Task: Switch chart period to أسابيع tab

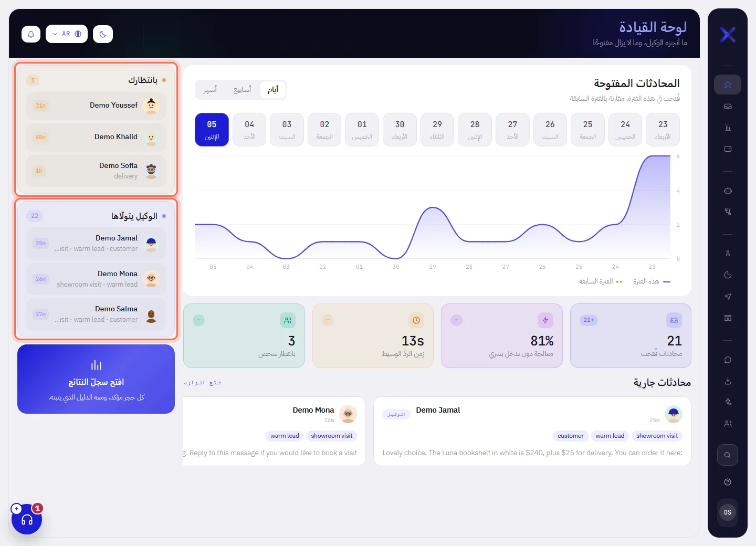Action: point(242,90)
